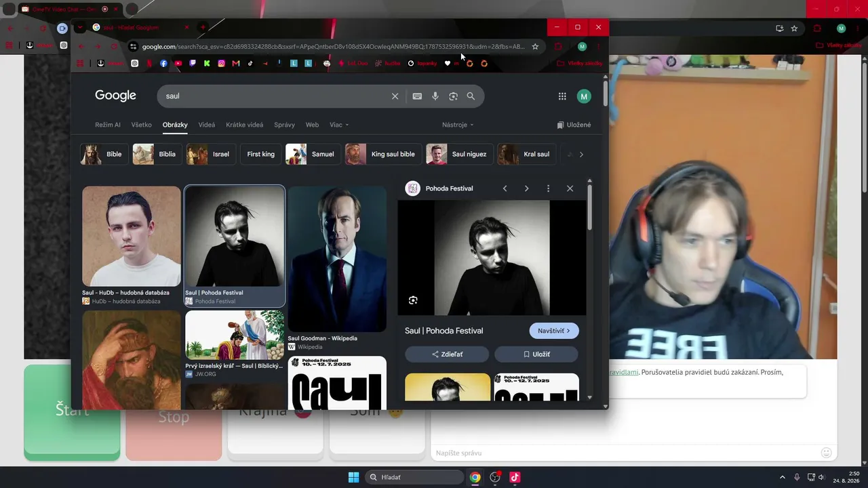This screenshot has width=868, height=488.
Task: Switch to the Videá tab
Action: point(207,125)
